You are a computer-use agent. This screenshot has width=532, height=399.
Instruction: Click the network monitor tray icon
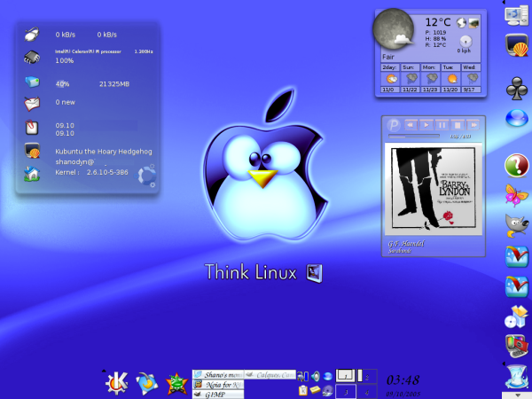click(302, 376)
